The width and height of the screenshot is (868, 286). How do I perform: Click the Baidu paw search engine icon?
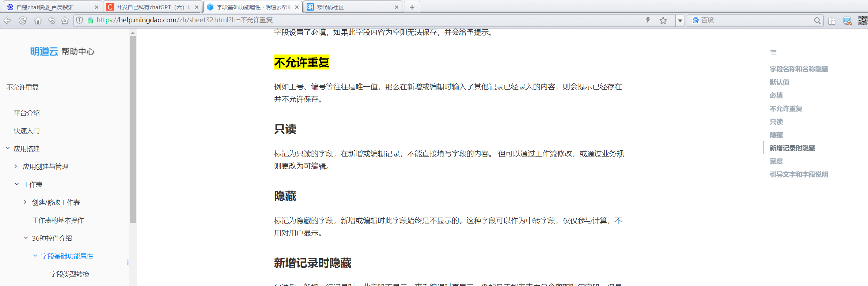[695, 20]
